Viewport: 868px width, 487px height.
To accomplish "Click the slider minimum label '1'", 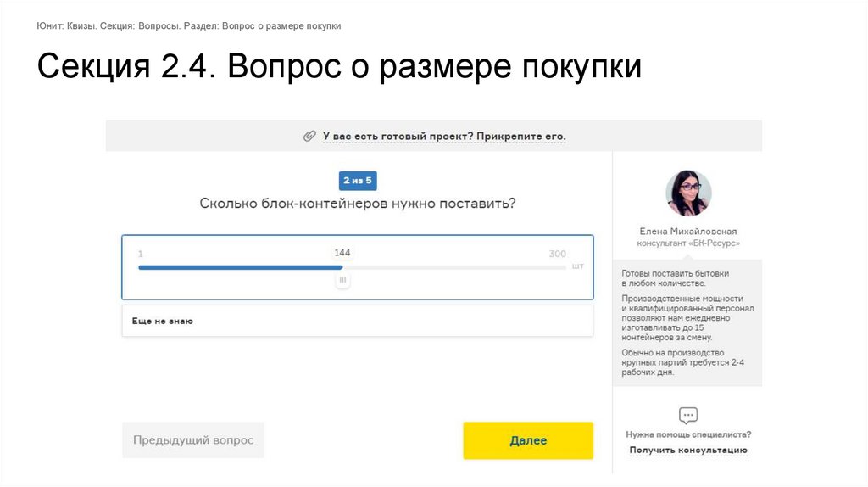I will [x=141, y=254].
